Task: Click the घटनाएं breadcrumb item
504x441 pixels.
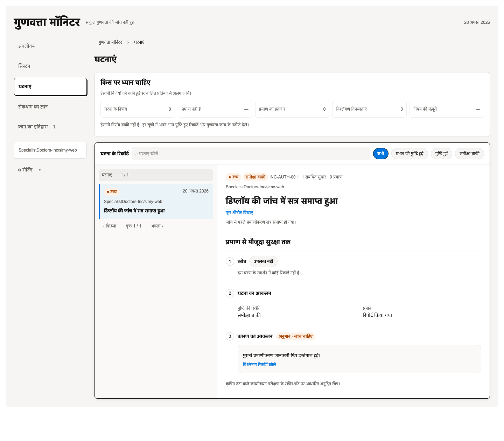Action: tap(139, 42)
